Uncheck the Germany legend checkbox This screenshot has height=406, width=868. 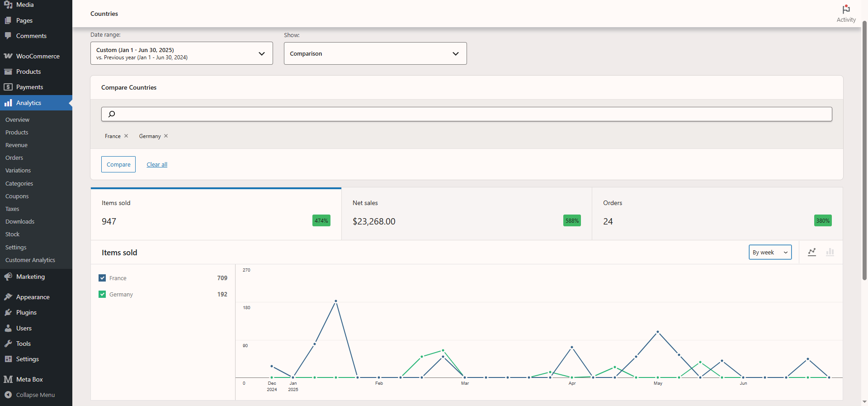pos(102,294)
